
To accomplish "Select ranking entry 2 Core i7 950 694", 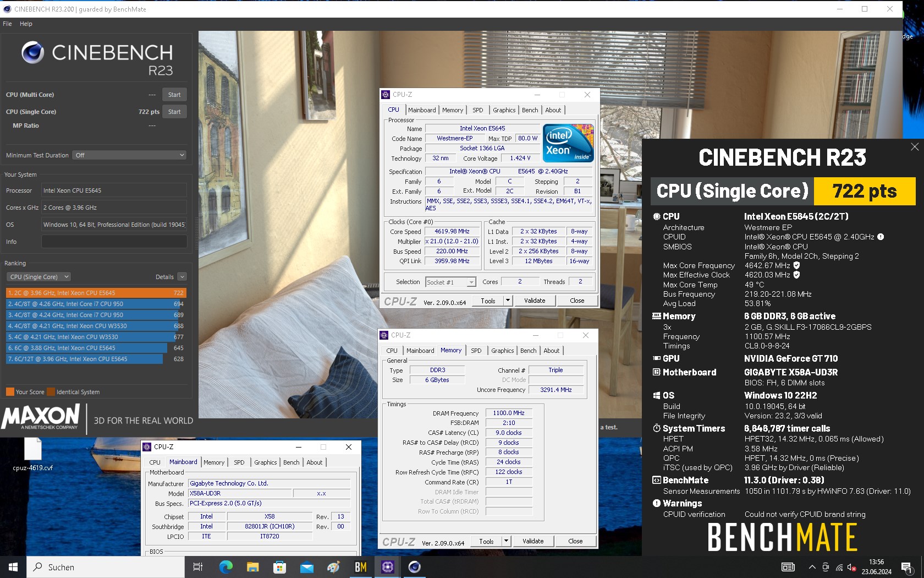I will pos(96,304).
